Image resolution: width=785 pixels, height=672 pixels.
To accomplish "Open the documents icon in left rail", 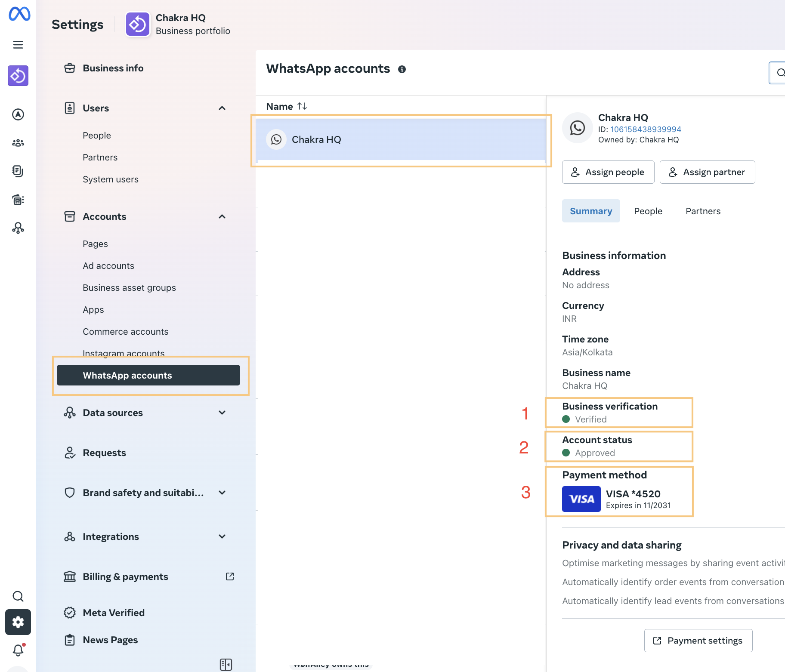I will pyautogui.click(x=18, y=171).
